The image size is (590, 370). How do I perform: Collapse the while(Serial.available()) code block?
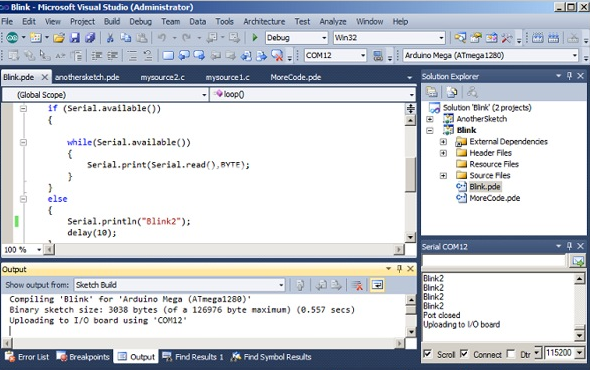(x=23, y=142)
